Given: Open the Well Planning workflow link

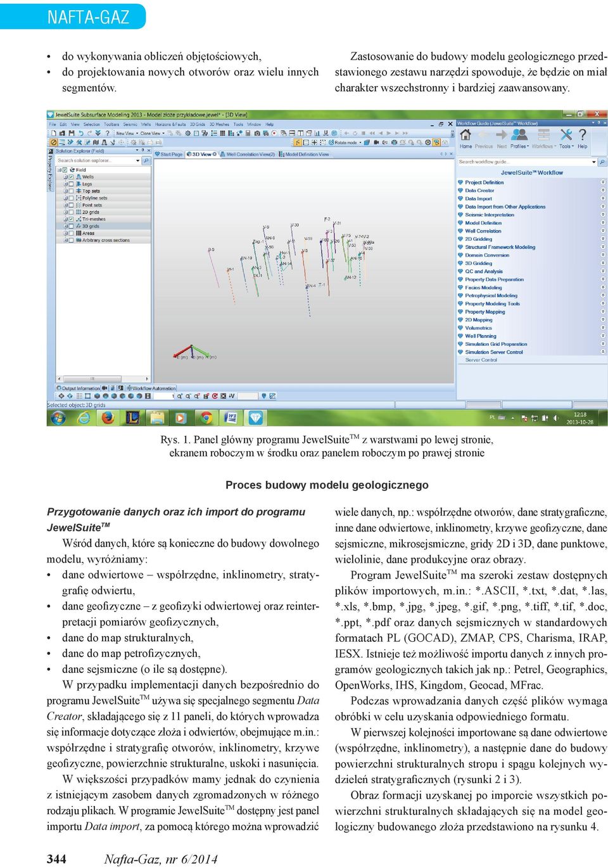Looking at the screenshot, I should (x=481, y=336).
